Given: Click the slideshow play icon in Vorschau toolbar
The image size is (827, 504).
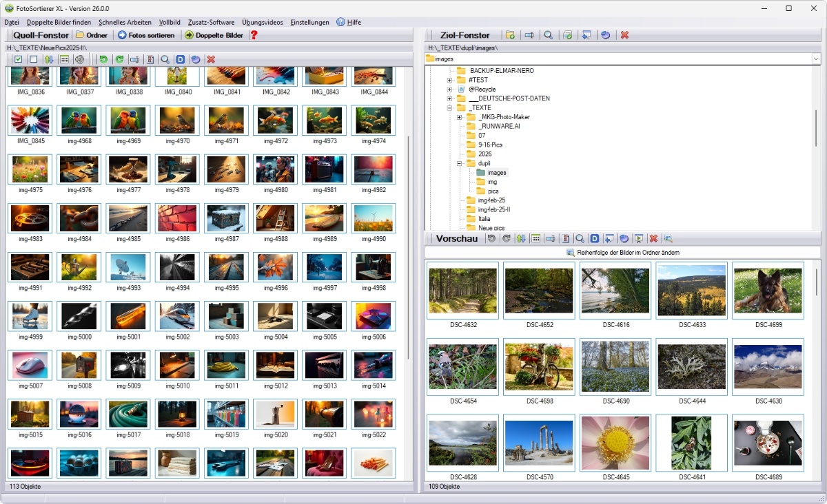Looking at the screenshot, I should click(639, 239).
